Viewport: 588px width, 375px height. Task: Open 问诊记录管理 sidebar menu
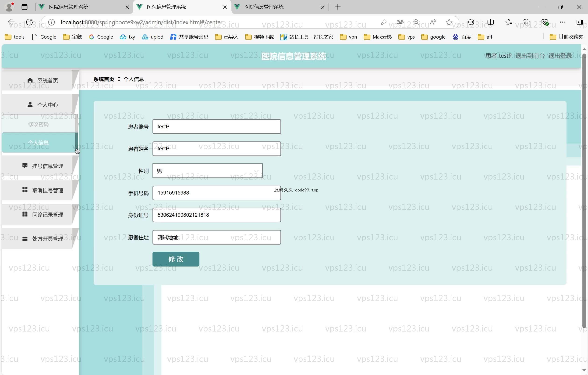tap(40, 215)
